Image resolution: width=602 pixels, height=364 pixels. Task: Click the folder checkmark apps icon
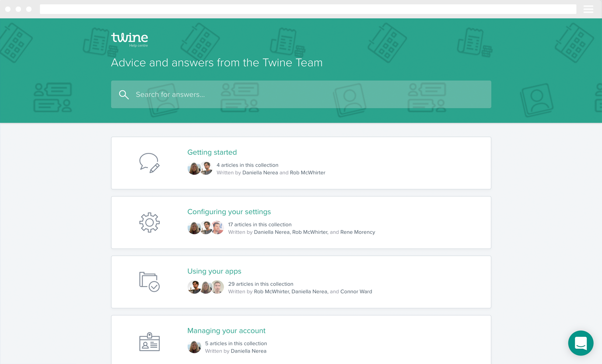pos(149,282)
